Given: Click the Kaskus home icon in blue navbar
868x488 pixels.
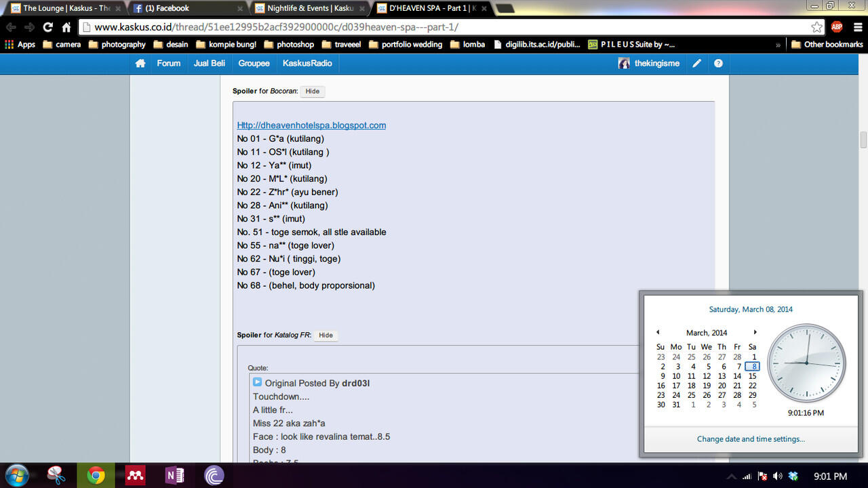Looking at the screenshot, I should tap(140, 63).
